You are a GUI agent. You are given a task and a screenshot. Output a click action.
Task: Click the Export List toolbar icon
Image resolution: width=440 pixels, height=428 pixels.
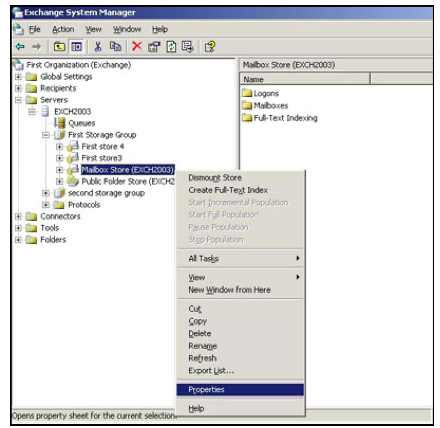188,47
